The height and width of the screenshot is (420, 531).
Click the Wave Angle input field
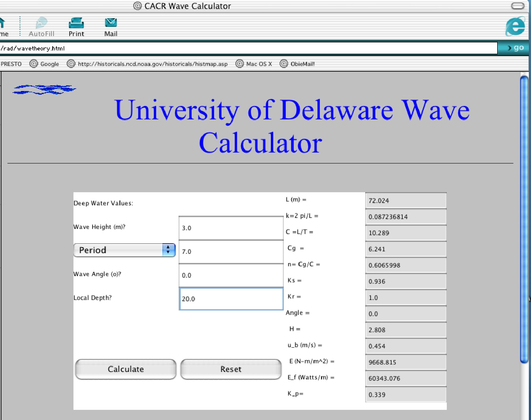(231, 275)
